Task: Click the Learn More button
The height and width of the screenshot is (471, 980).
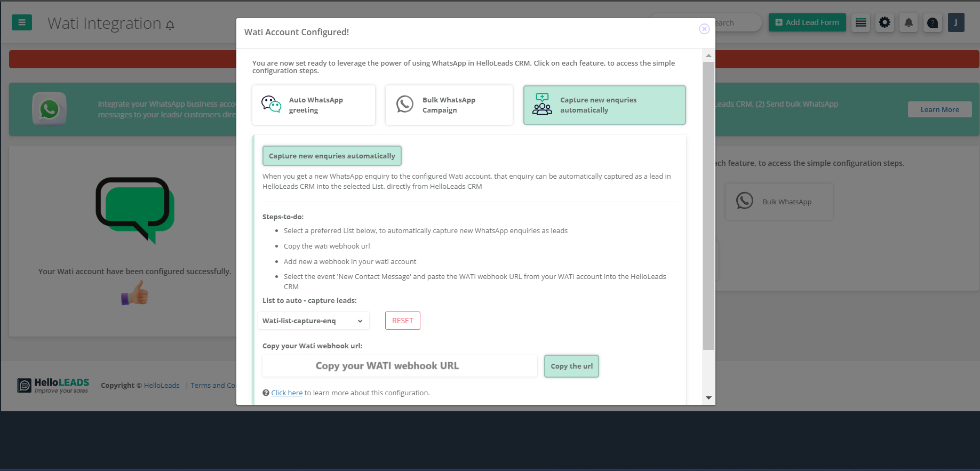Action: click(939, 109)
